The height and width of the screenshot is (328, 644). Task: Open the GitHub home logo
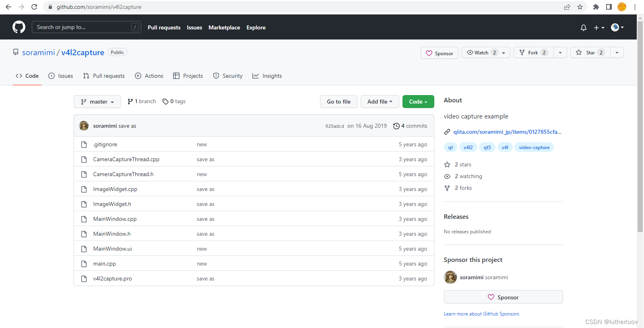19,27
